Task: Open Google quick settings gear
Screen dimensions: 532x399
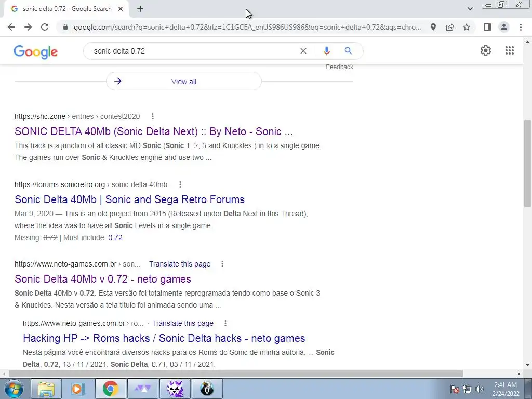Action: click(486, 50)
